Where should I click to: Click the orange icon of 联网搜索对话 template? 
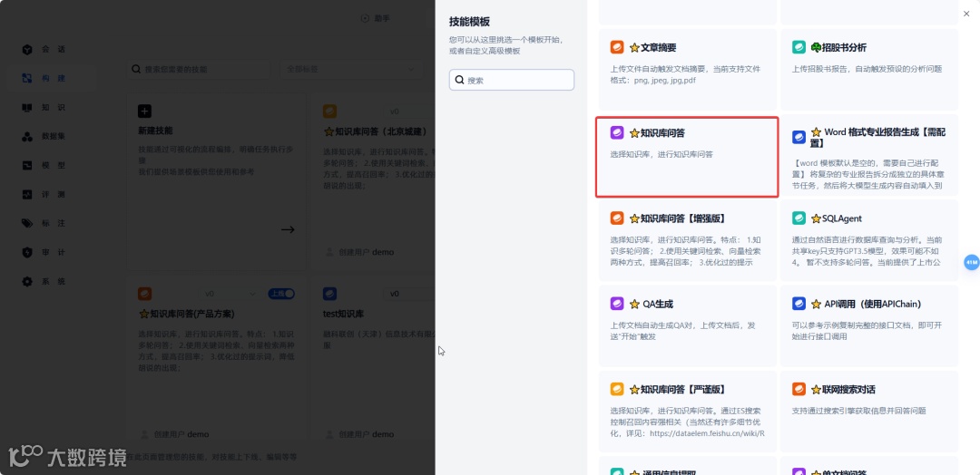pyautogui.click(x=799, y=389)
